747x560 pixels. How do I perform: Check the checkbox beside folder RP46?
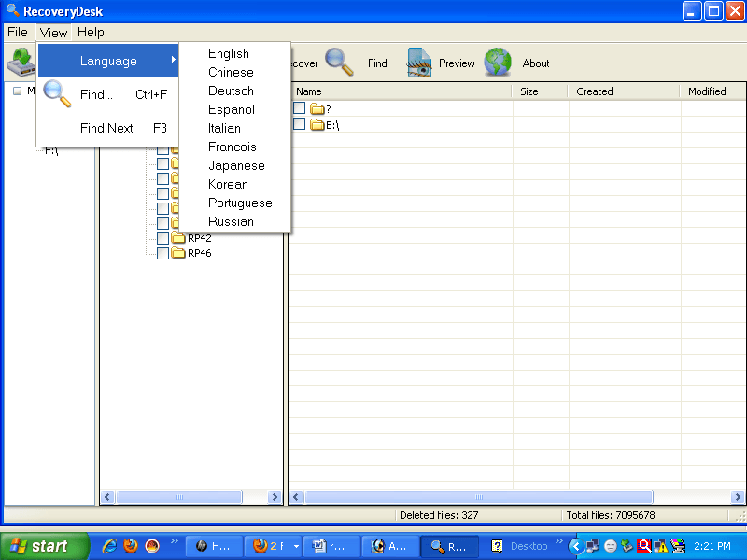[x=163, y=253]
